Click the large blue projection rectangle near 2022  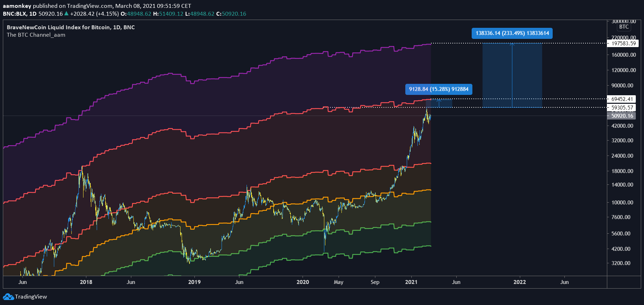click(512, 75)
